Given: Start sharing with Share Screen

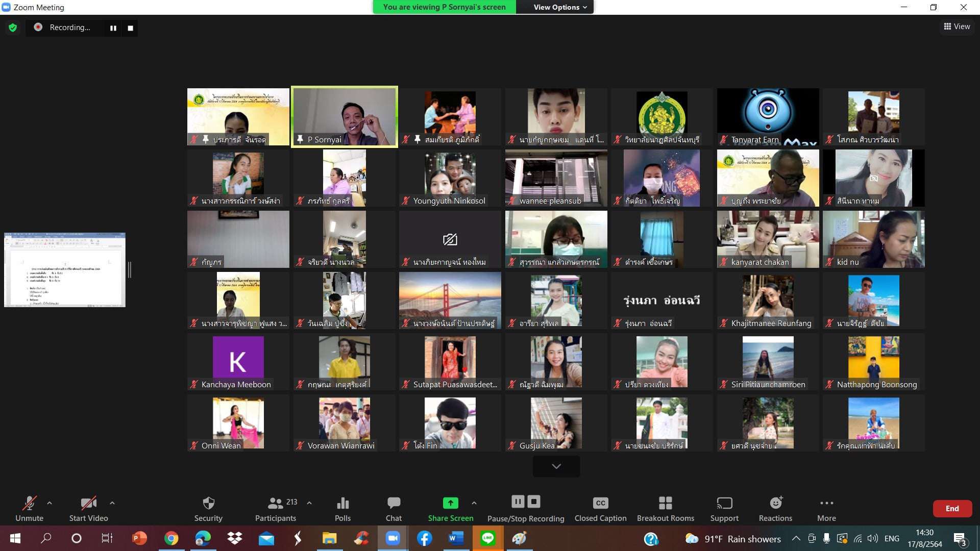Looking at the screenshot, I should click(450, 508).
